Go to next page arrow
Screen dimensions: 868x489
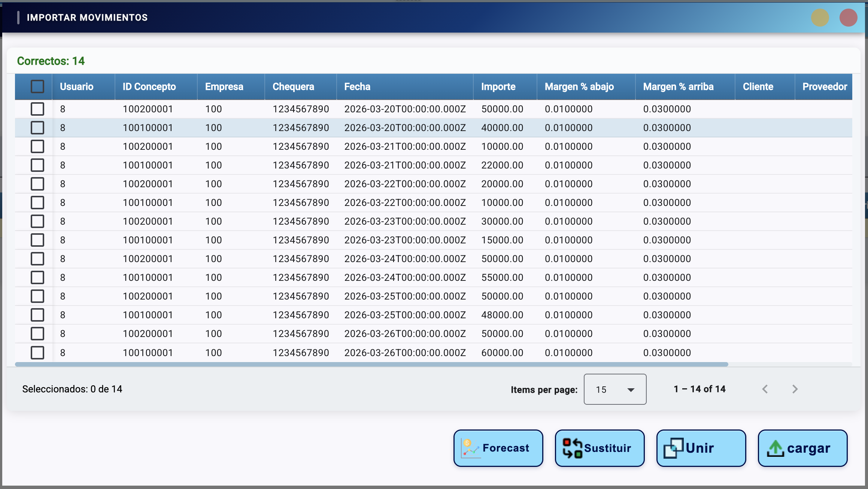(x=795, y=389)
